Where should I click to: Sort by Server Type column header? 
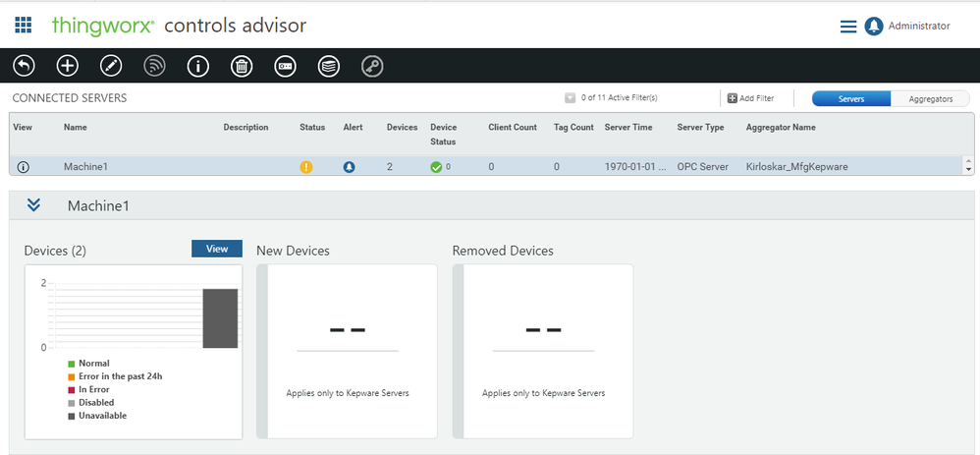click(x=700, y=127)
